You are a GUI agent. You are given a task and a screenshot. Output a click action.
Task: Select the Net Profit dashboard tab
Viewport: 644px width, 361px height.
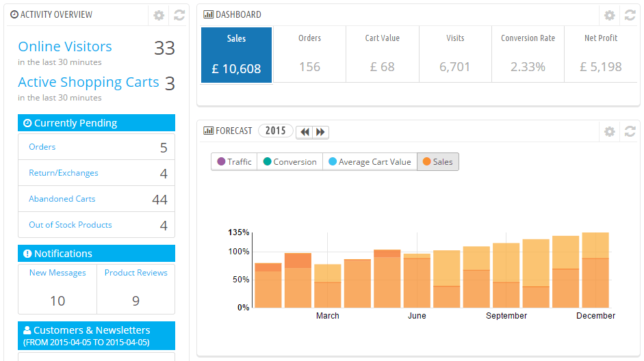(601, 54)
